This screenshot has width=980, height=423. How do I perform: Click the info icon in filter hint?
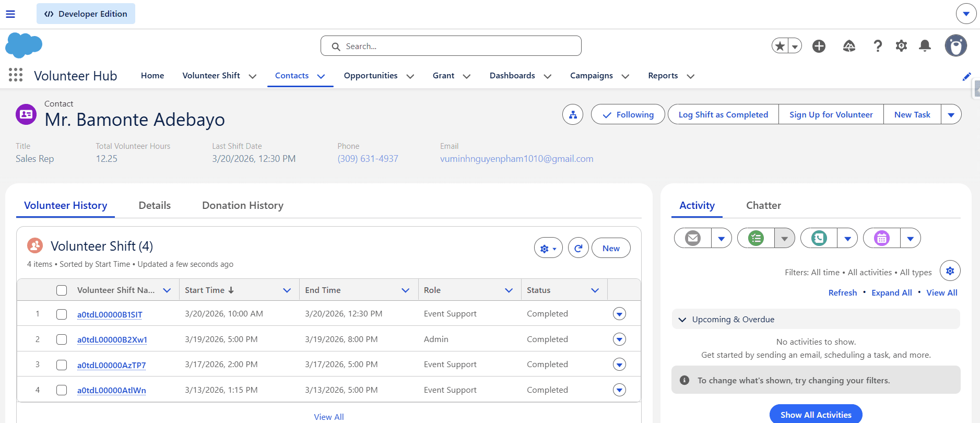coord(684,380)
